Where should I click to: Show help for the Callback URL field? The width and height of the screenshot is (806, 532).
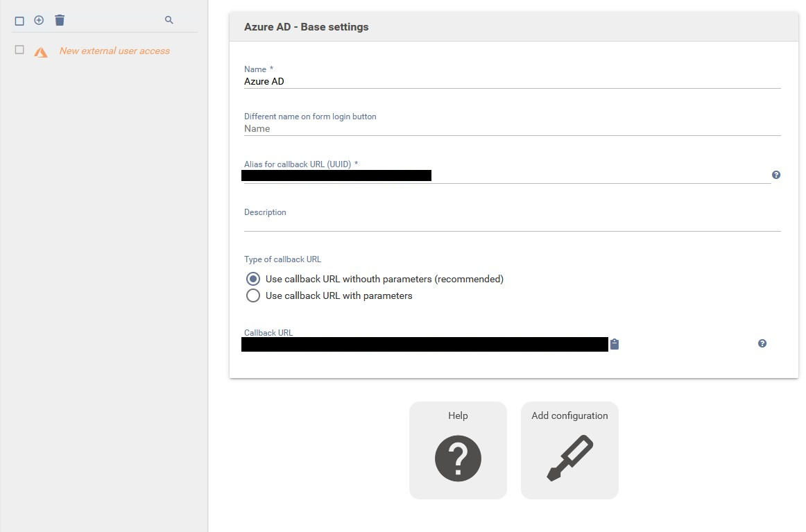[x=762, y=343]
